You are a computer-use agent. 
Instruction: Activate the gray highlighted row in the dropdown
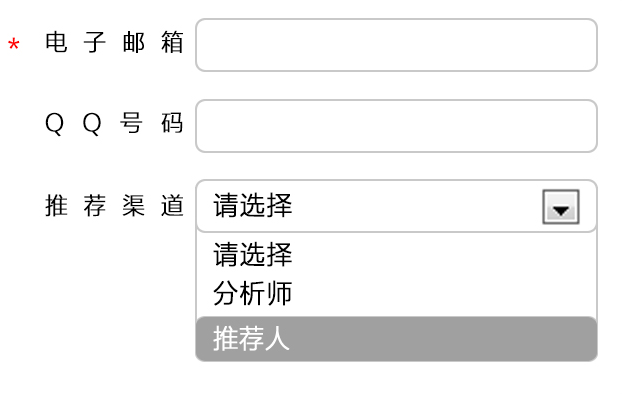click(396, 339)
